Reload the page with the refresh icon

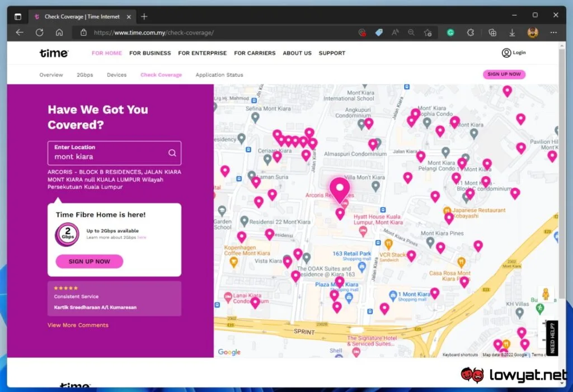40,32
